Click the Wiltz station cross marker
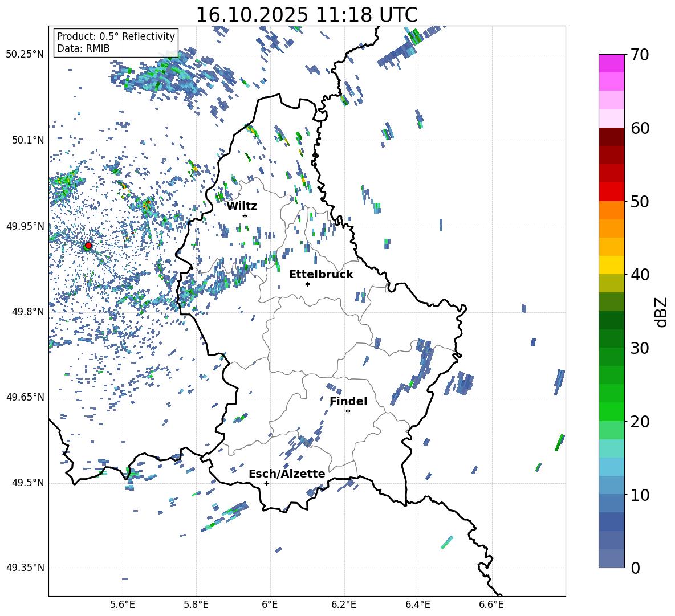The width and height of the screenshot is (675, 616). click(x=245, y=215)
